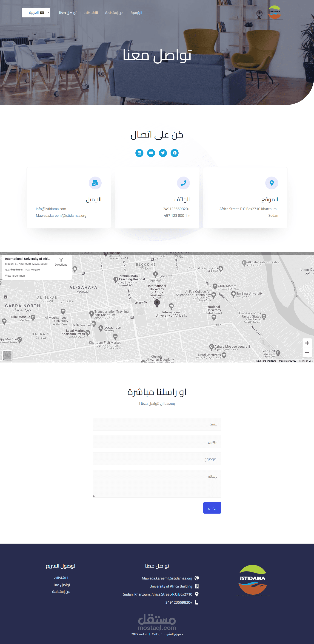Open the 233 reviews link

(33, 270)
